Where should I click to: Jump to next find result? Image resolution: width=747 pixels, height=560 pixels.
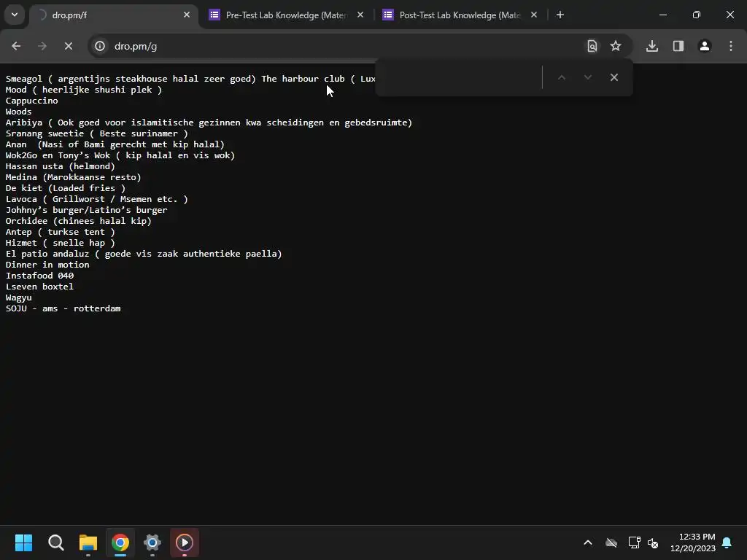click(x=588, y=77)
